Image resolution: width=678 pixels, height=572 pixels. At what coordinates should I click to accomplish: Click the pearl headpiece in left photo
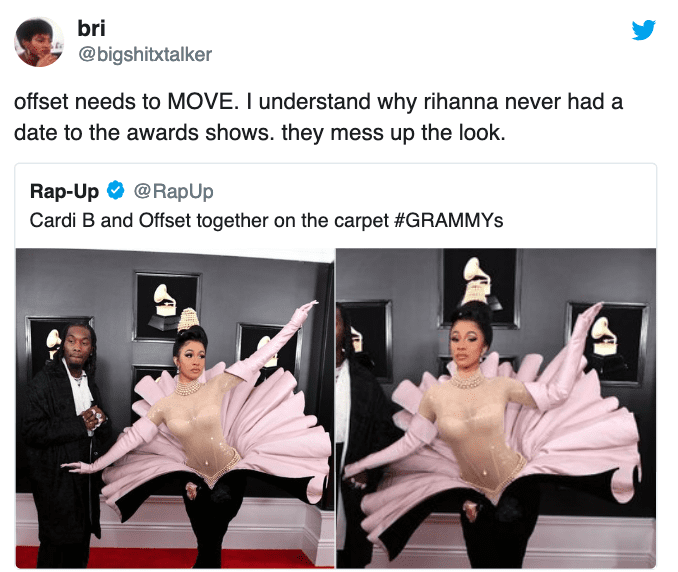coord(189,319)
